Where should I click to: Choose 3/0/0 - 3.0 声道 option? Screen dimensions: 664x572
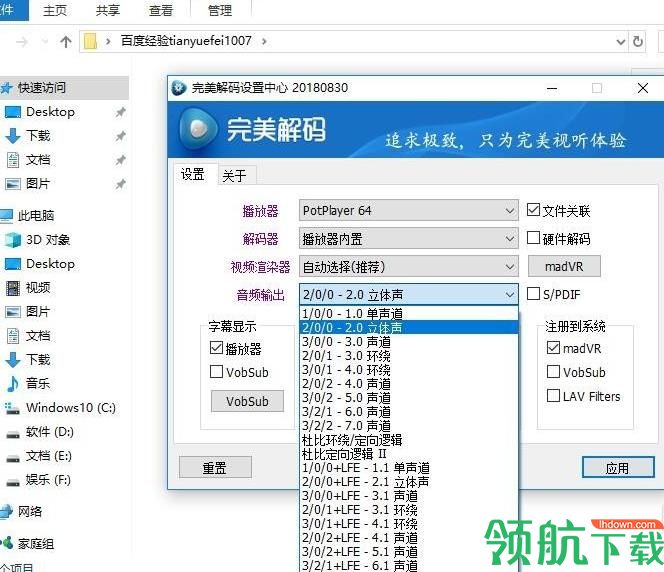[x=409, y=342]
